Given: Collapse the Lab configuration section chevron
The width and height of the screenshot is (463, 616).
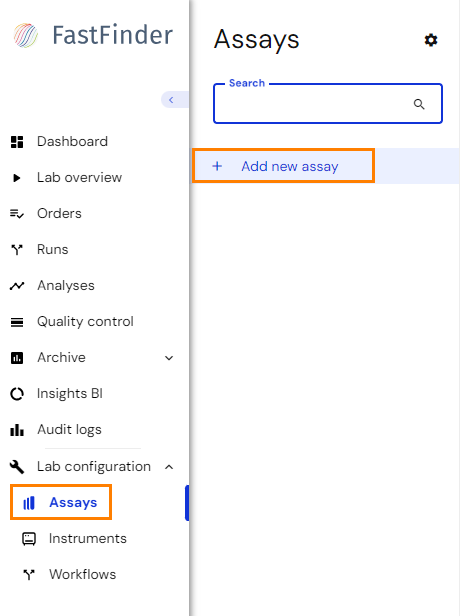Looking at the screenshot, I should (169, 467).
